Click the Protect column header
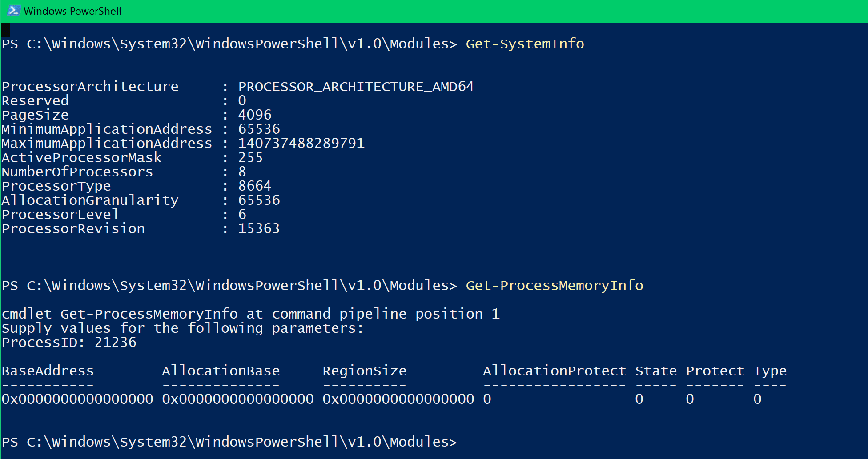 click(x=715, y=371)
